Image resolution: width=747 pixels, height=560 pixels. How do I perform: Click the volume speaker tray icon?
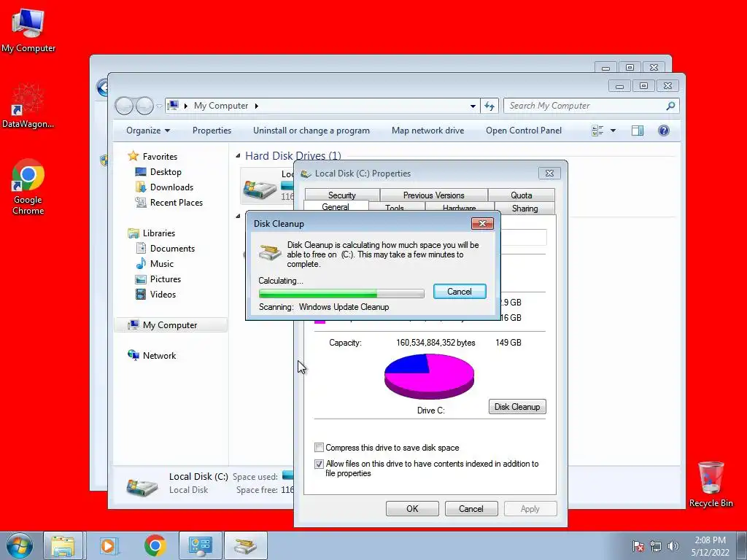(x=673, y=546)
